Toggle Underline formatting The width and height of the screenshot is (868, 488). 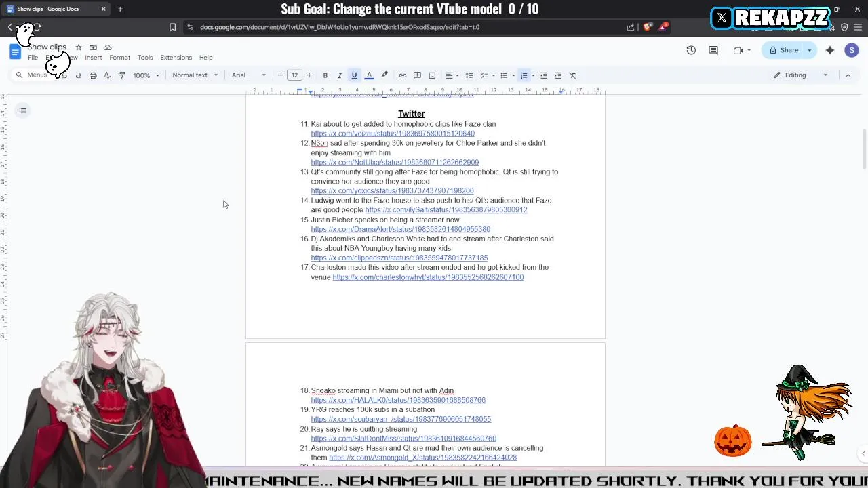pos(354,75)
